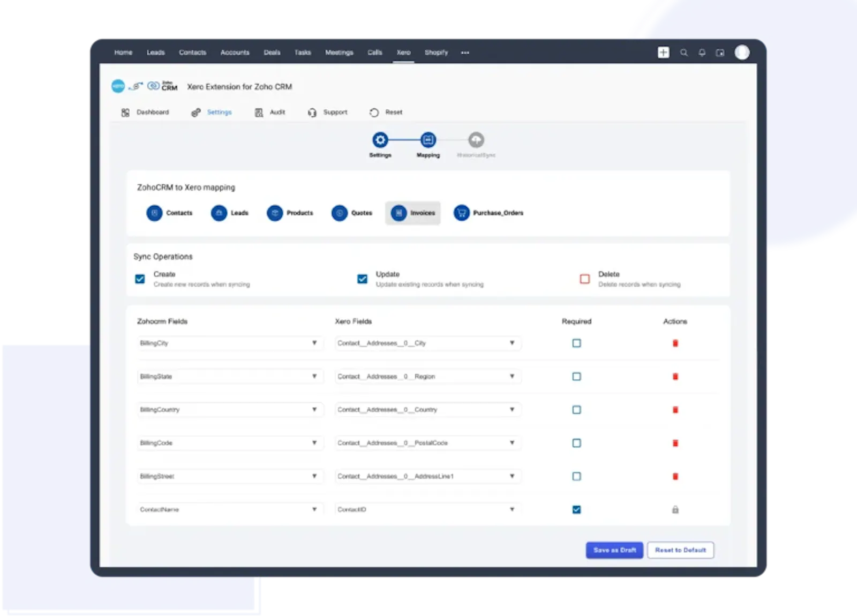The height and width of the screenshot is (616, 857).
Task: Mark BillingState mapping as required
Action: (x=576, y=377)
